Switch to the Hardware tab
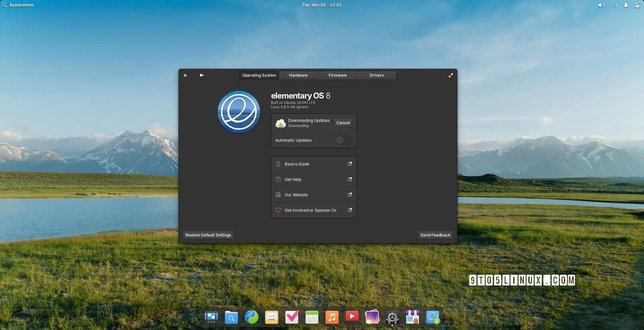 [298, 75]
